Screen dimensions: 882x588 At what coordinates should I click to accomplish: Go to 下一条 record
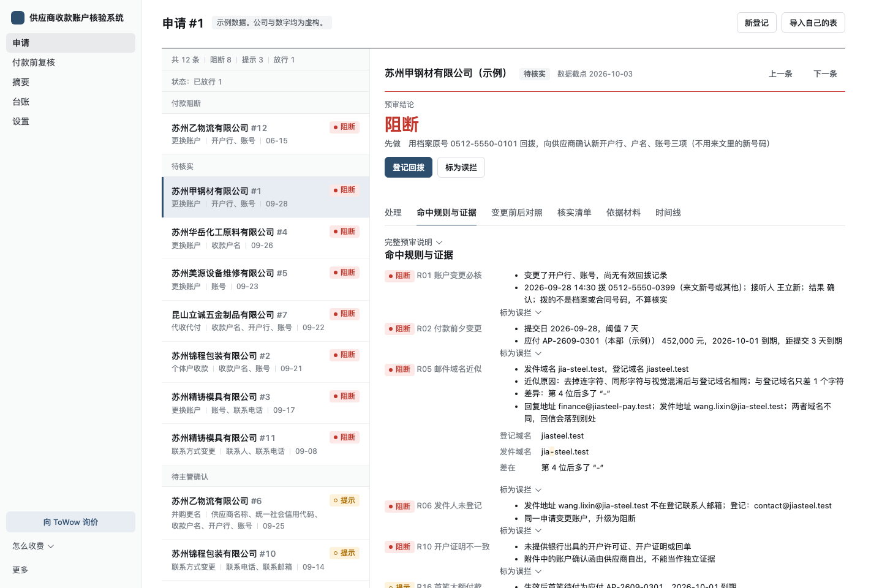(x=825, y=73)
